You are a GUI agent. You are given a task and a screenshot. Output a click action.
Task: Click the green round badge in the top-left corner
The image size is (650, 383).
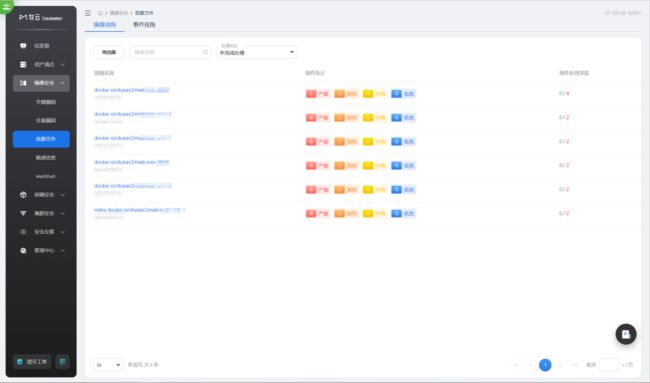point(6,6)
